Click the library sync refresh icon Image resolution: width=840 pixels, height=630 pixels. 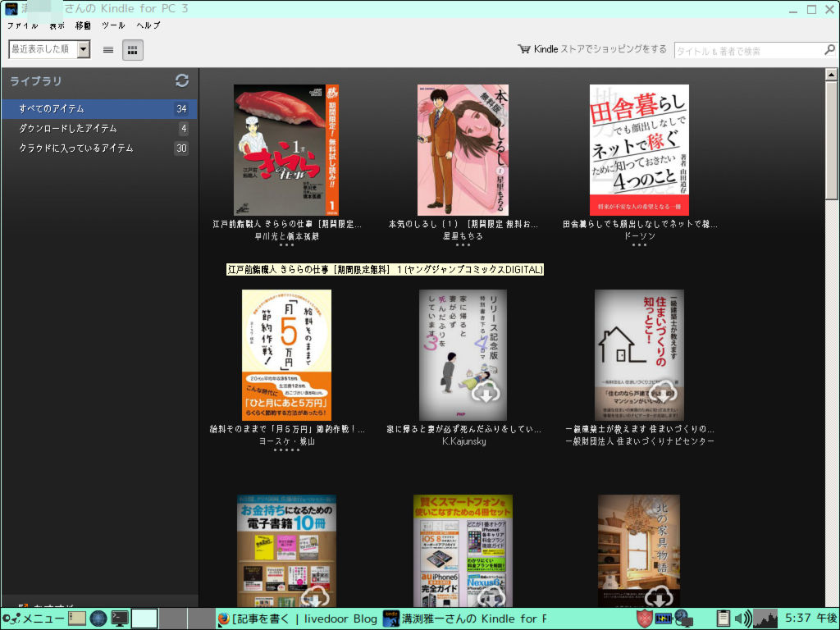(x=182, y=80)
